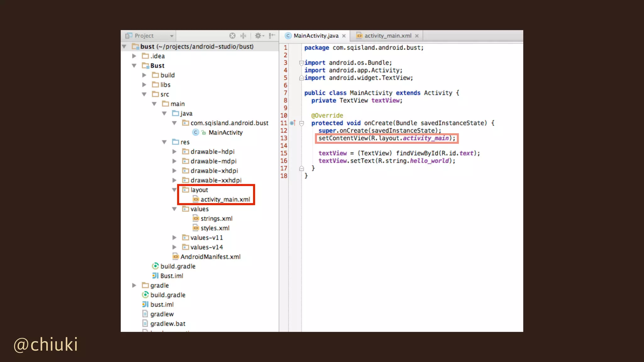Collapse the layout folder

(175, 190)
